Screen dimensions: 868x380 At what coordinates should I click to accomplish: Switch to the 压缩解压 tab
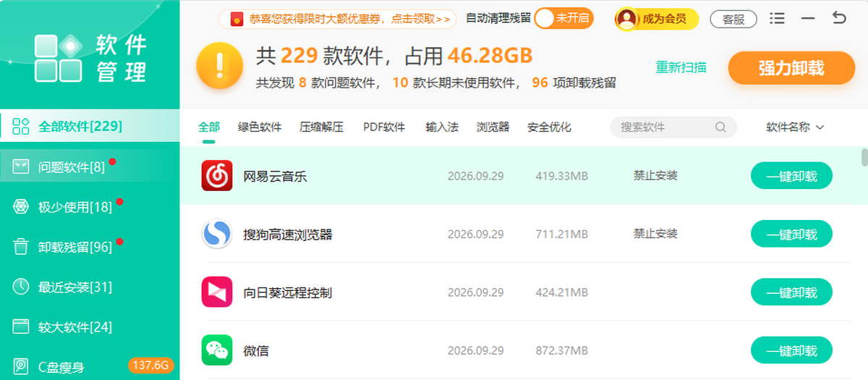click(x=321, y=127)
